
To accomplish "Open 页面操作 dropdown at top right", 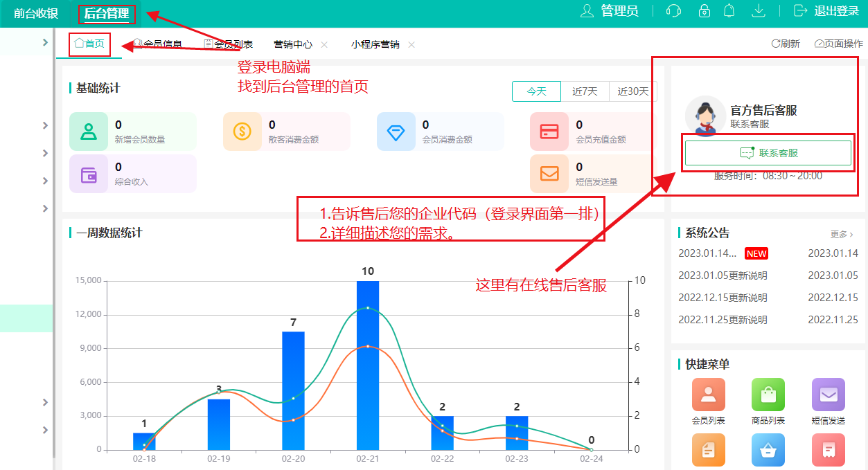I will pyautogui.click(x=839, y=44).
